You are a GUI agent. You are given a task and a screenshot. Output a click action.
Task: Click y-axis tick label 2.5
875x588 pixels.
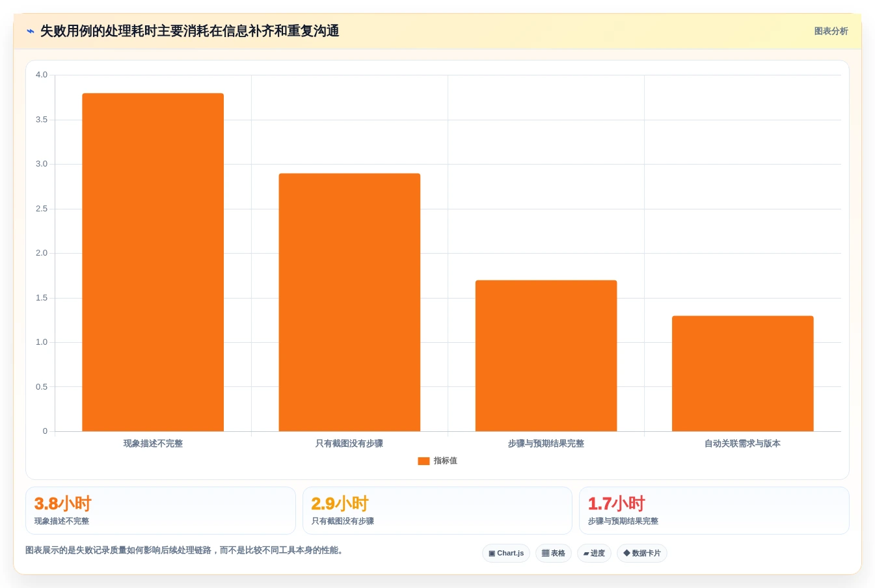tap(42, 209)
